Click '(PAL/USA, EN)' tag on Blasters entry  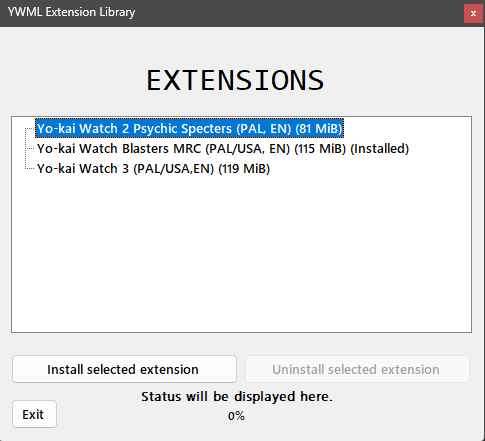pyautogui.click(x=248, y=149)
